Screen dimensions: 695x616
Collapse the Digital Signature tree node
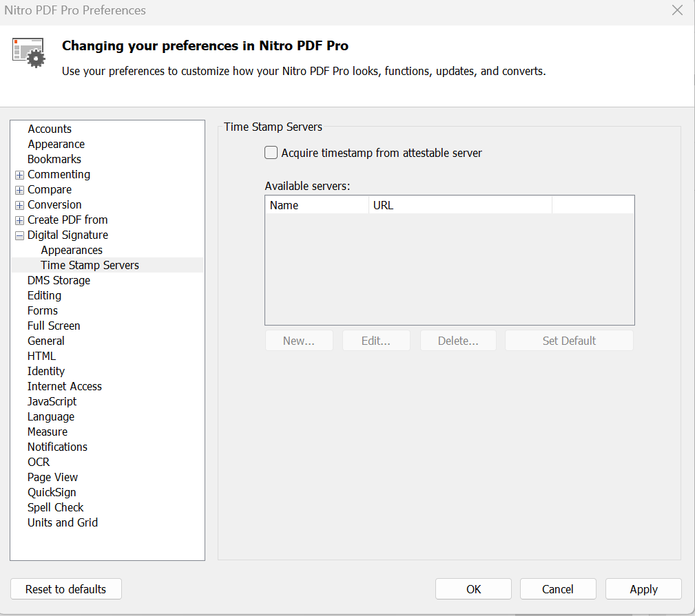tap(19, 235)
